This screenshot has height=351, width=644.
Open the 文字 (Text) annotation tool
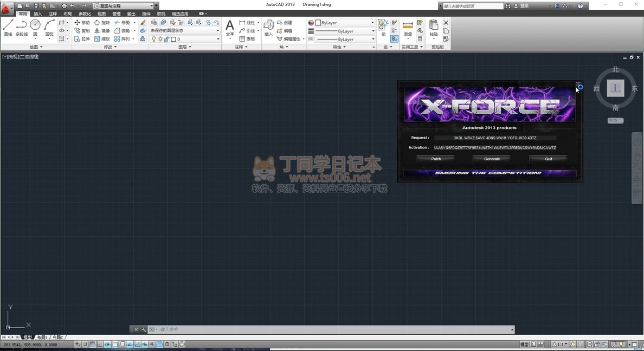coord(230,28)
